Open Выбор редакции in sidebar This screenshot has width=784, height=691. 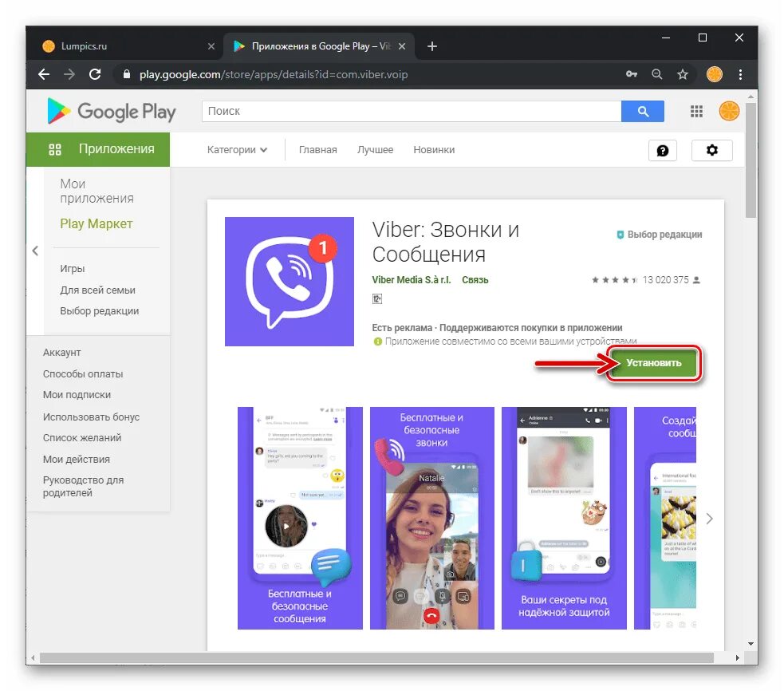coord(99,311)
